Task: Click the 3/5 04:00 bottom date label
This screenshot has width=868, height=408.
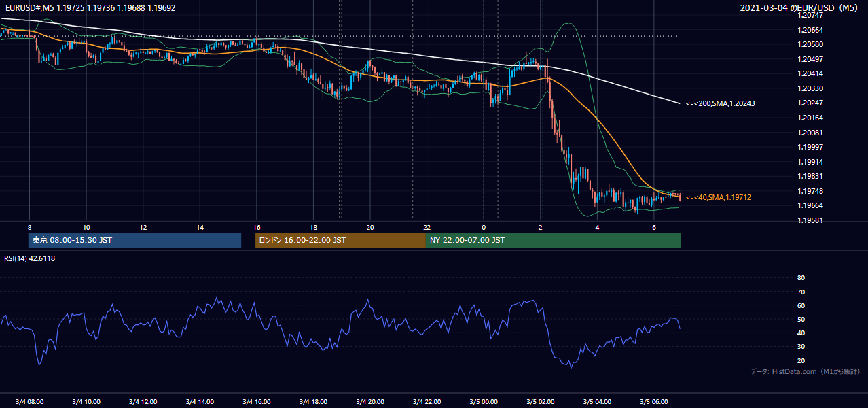Action: 597,401
